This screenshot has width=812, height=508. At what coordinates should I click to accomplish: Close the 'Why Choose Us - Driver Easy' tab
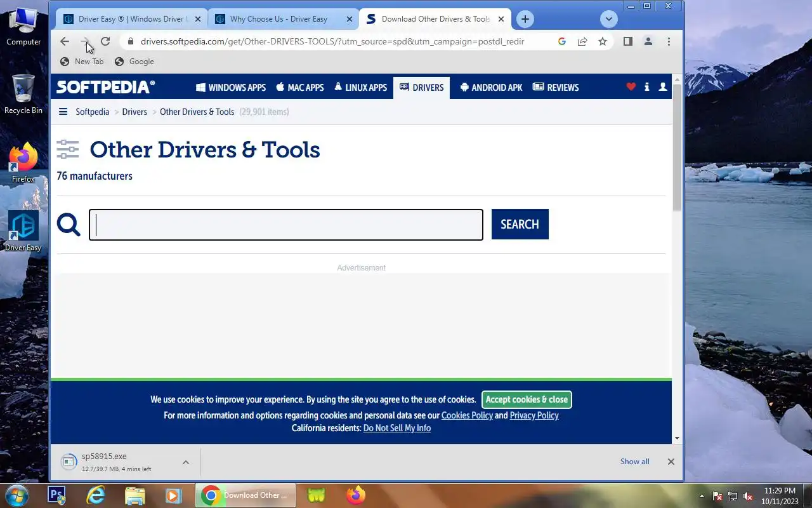pos(350,19)
